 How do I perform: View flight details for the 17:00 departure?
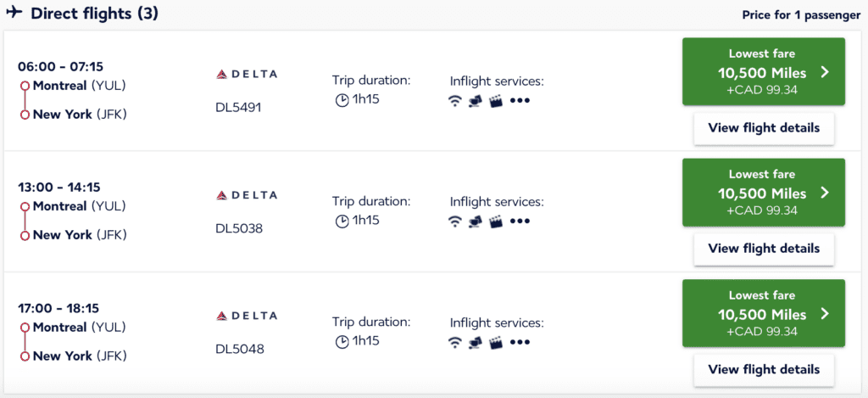click(x=763, y=369)
